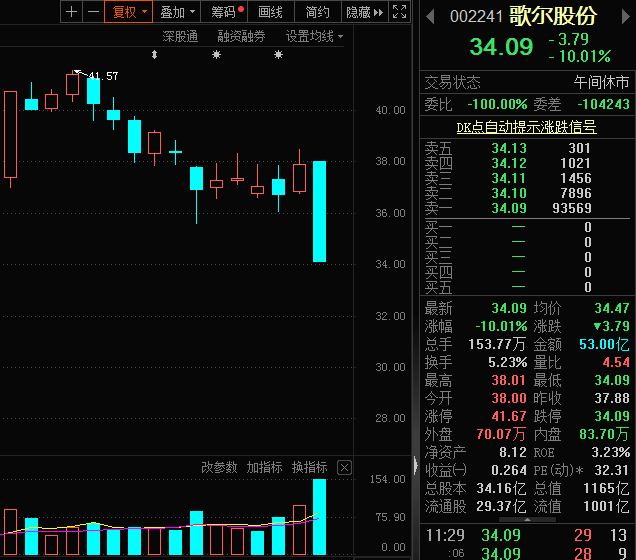
Task: Select the 画线 drawing tool
Action: click(271, 12)
